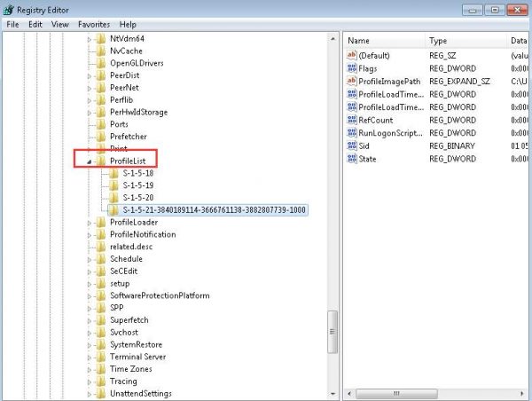Collapse the ProfileList tree node
This screenshot has height=401, width=532.
click(90, 161)
